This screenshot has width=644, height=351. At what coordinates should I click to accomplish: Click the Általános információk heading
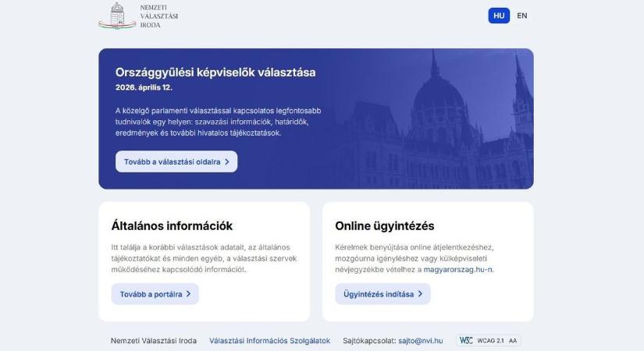(x=172, y=225)
